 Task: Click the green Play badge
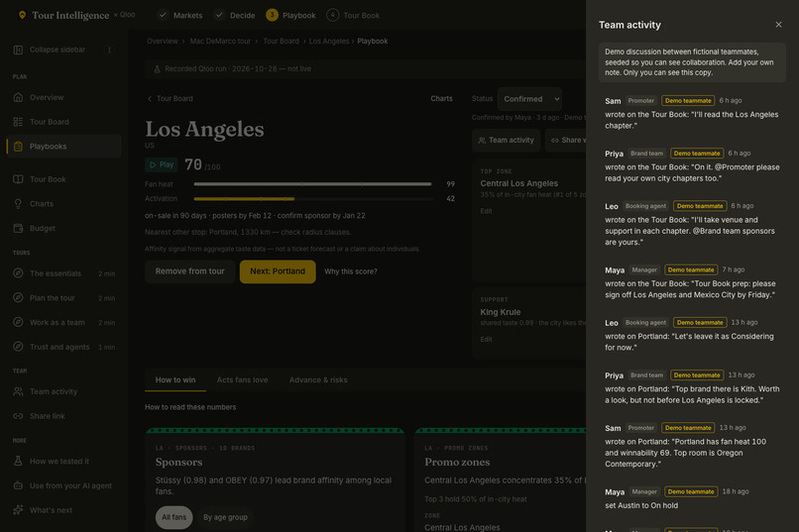point(161,164)
